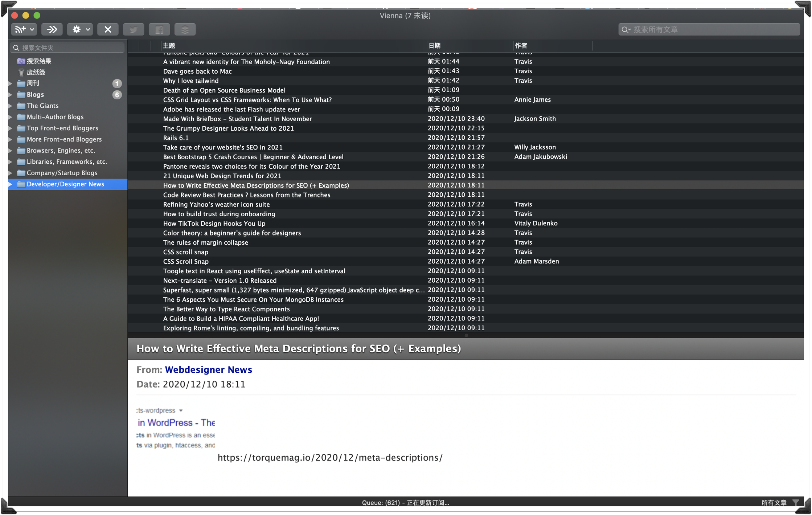
Task: Focus the folder search field in sidebar
Action: coord(67,48)
